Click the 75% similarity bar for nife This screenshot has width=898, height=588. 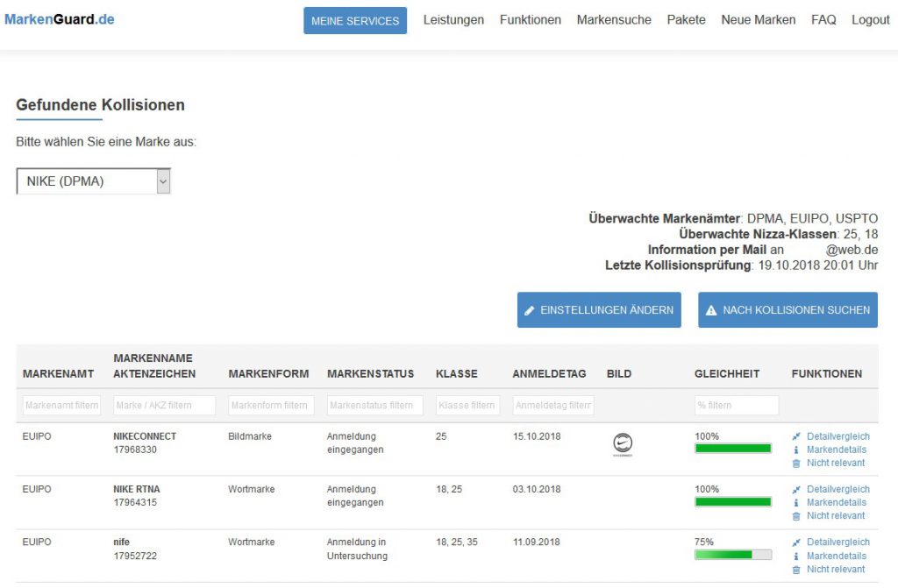tap(733, 555)
